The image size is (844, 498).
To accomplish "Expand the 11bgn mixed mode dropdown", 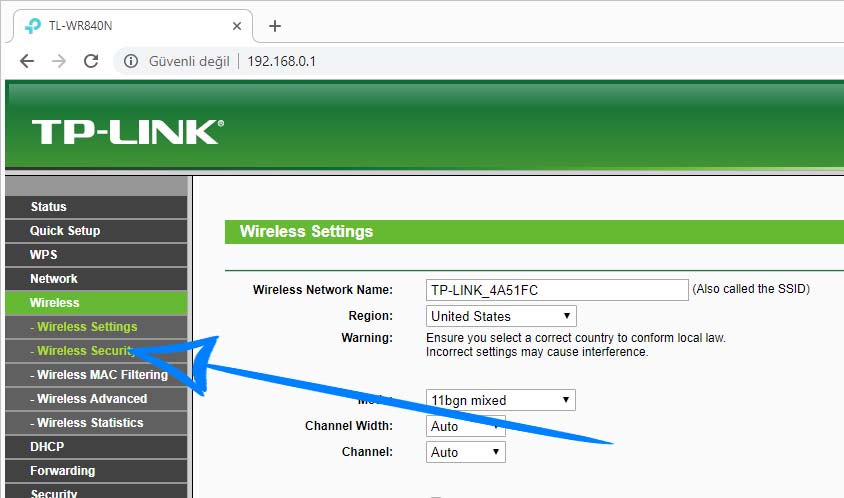I will click(501, 400).
